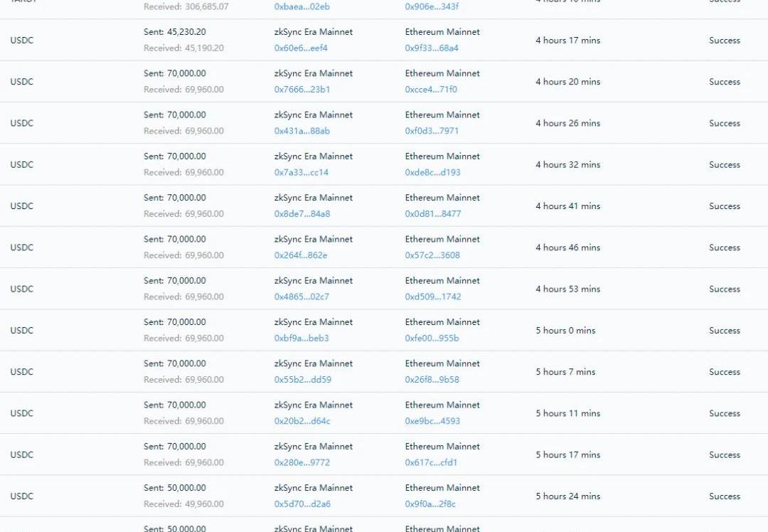
Task: Open zkSync hash 0x4865...02c7
Action: tap(302, 297)
